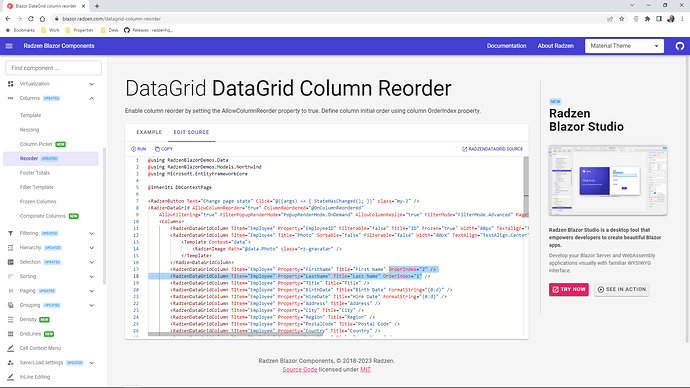
Task: Click the Cell Context Menu sidebar icon
Action: pyautogui.click(x=11, y=348)
